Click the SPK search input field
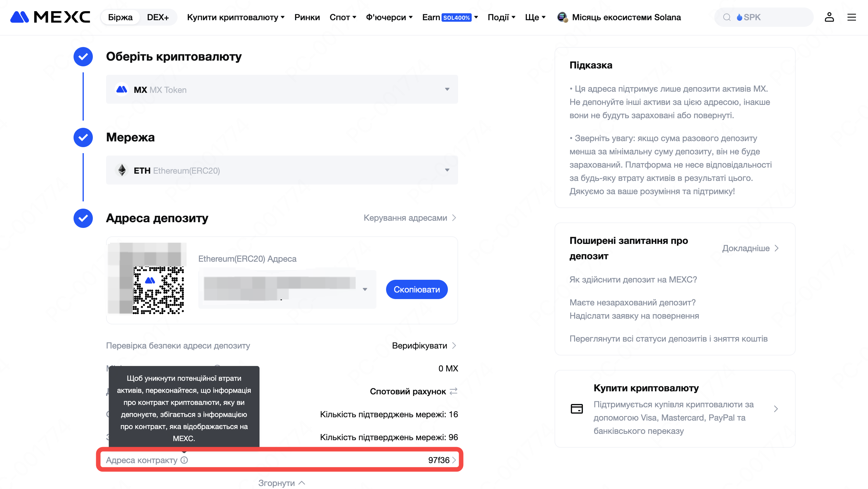The image size is (868, 489). (763, 17)
